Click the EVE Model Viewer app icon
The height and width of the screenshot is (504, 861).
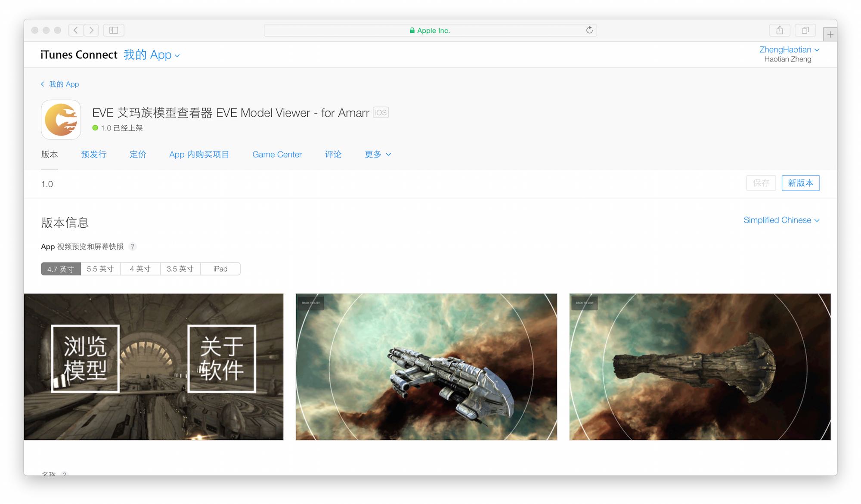(x=61, y=120)
